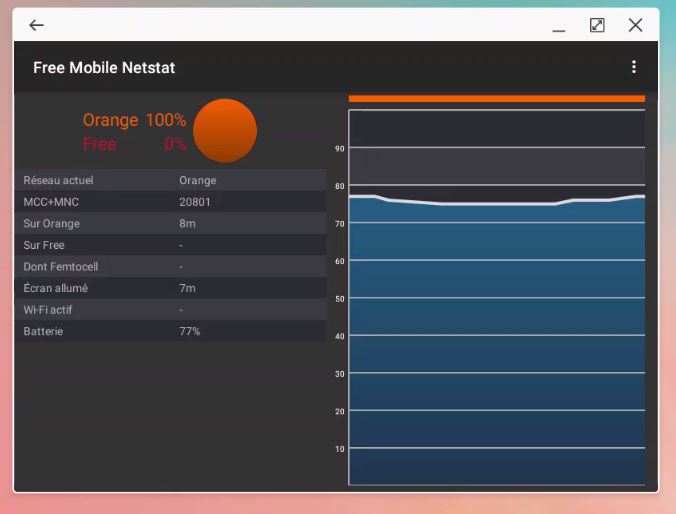Minimize the Free Mobile Netstat window

tap(559, 30)
